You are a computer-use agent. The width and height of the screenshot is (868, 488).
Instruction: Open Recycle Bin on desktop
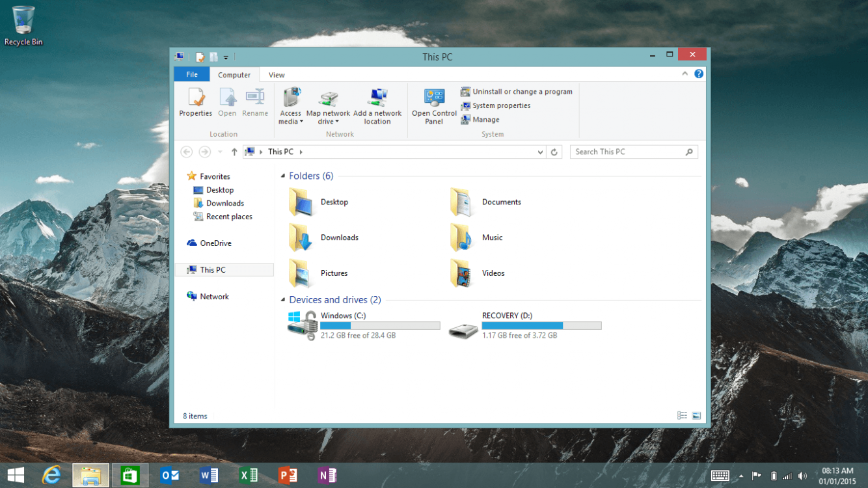point(23,26)
